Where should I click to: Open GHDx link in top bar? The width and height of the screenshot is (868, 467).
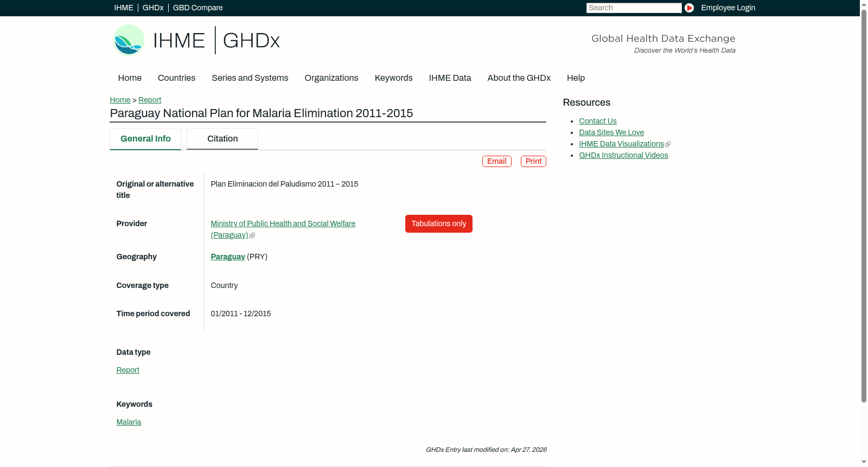click(153, 8)
